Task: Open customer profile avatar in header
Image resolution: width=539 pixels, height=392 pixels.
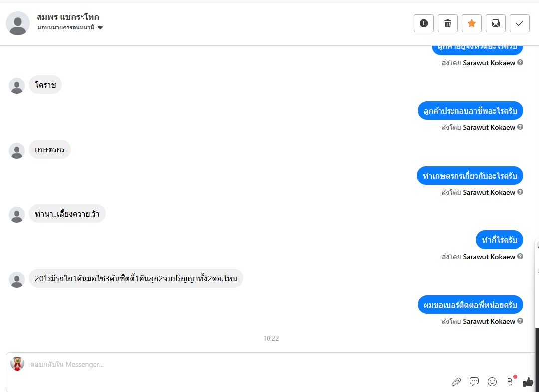Action: point(18,23)
